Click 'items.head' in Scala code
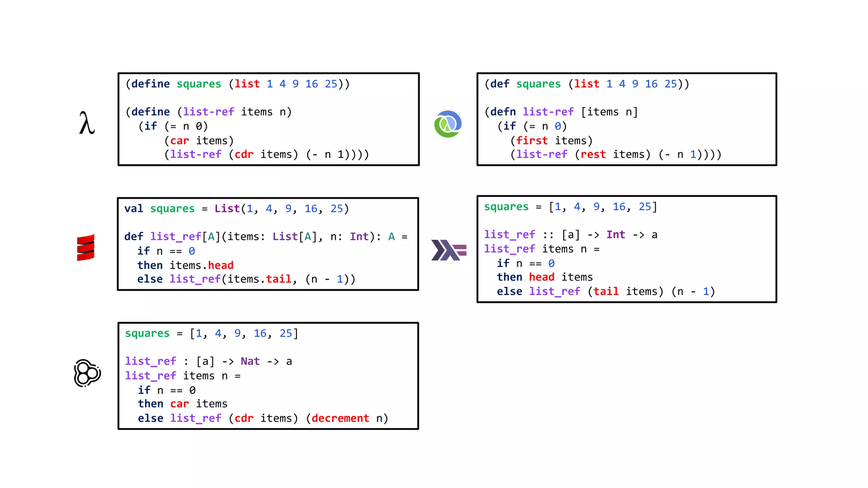The width and height of the screenshot is (868, 488). pyautogui.click(x=202, y=266)
